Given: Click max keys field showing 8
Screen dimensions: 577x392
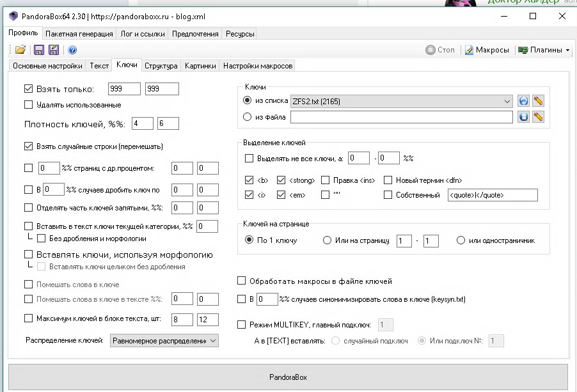Looking at the screenshot, I should click(182, 320).
